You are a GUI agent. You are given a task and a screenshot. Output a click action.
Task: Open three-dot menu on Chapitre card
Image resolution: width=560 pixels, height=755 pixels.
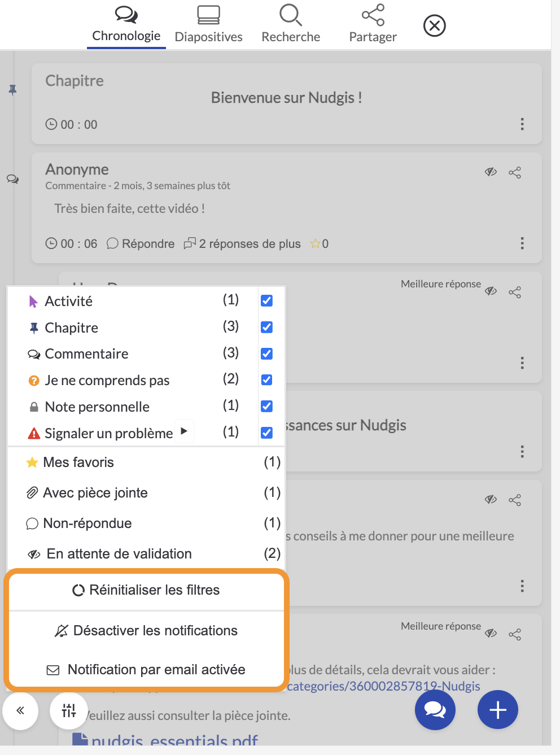coord(522,124)
